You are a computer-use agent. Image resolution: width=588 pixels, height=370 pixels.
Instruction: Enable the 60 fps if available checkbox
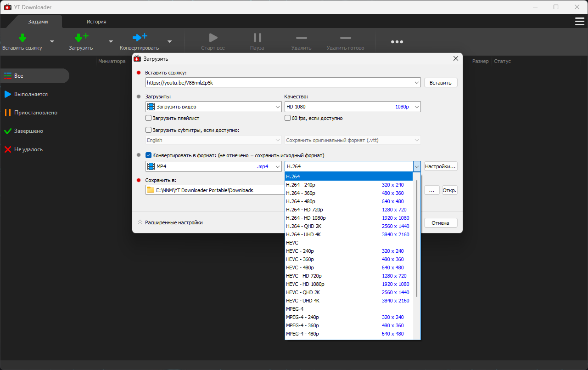pos(287,118)
